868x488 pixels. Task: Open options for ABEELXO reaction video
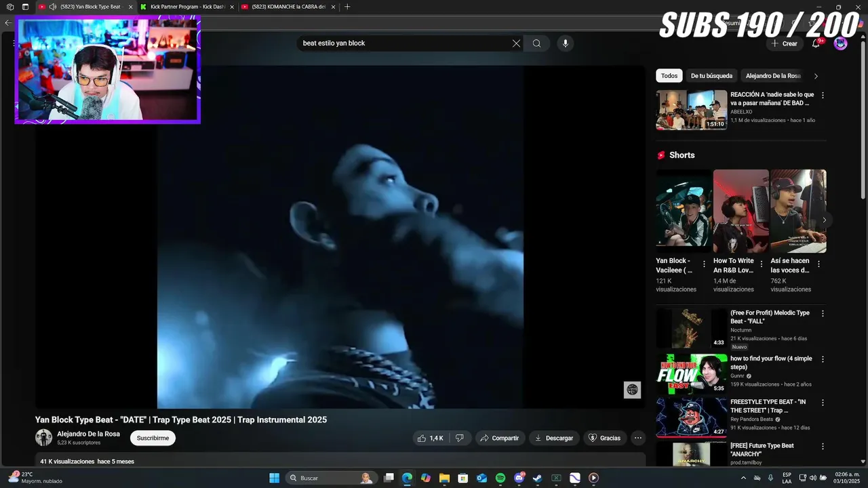point(823,96)
